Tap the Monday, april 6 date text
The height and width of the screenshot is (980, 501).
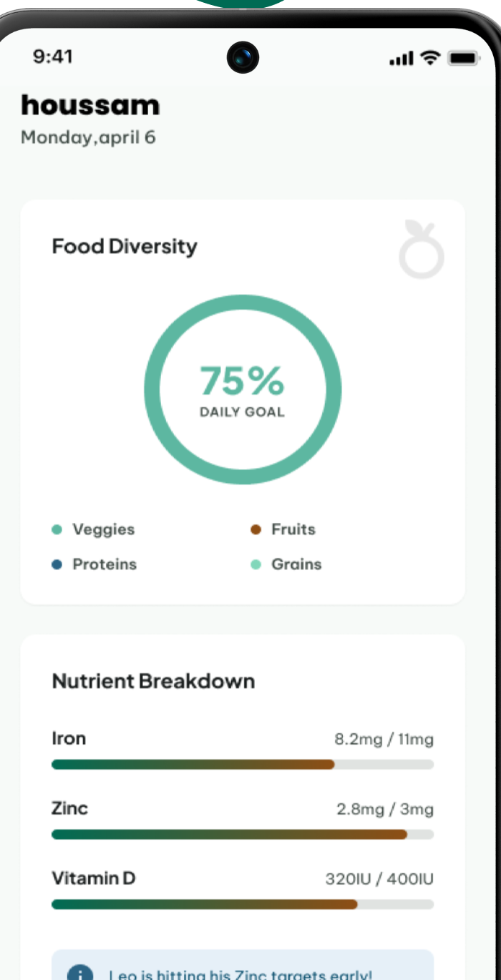point(88,137)
